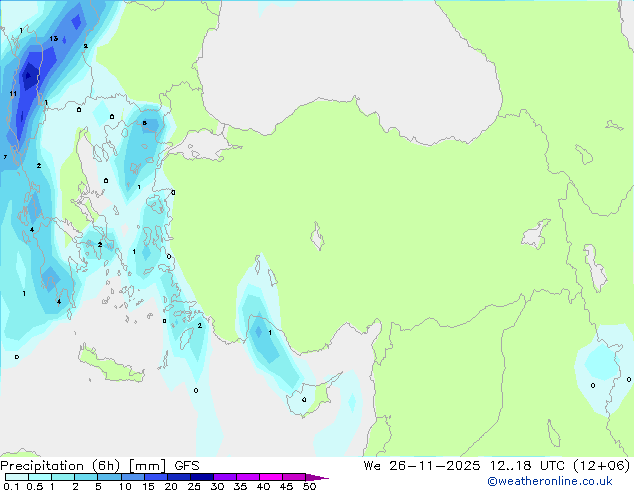Pick the 15–20 mm legend swatch
634x490 pixels.
pos(156,477)
